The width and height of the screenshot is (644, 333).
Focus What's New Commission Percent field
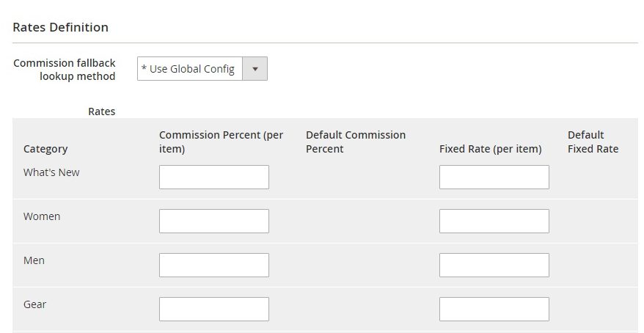click(214, 177)
